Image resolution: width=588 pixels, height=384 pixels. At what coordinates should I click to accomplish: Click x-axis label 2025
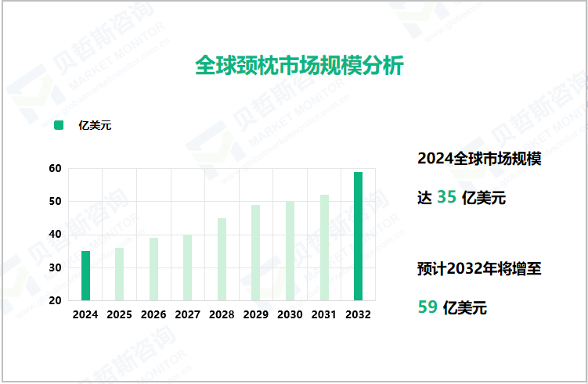pos(120,314)
